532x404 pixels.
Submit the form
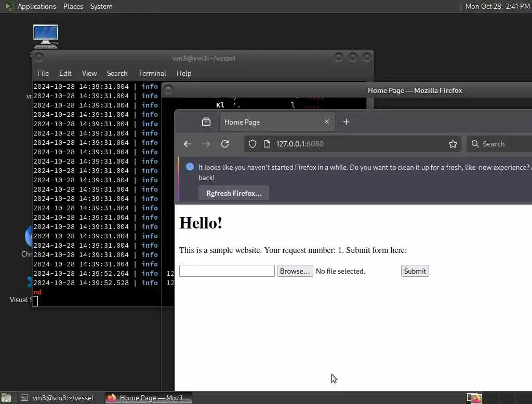tap(415, 271)
